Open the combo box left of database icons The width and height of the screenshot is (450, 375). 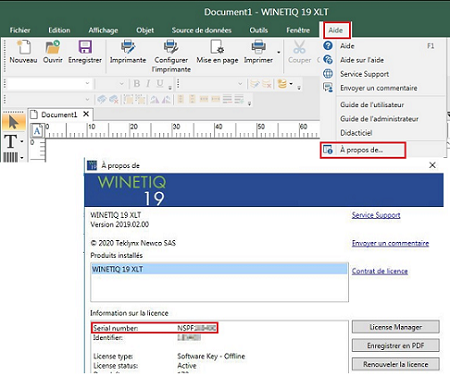click(x=213, y=83)
